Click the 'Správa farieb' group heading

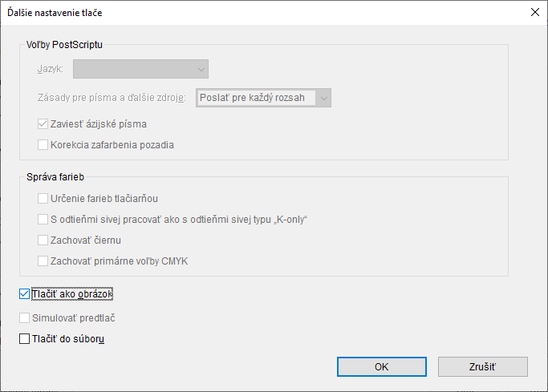click(x=55, y=176)
